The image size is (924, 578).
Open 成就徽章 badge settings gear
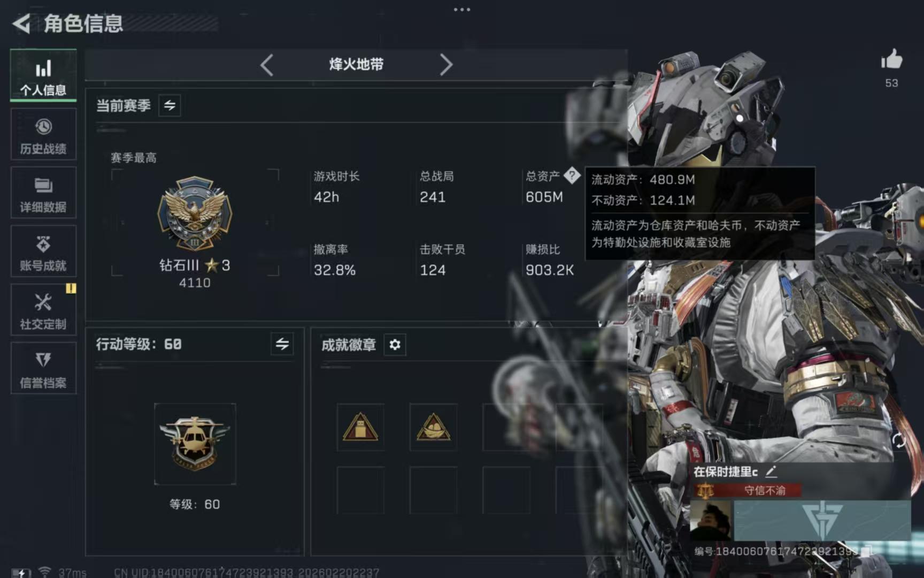pos(395,345)
